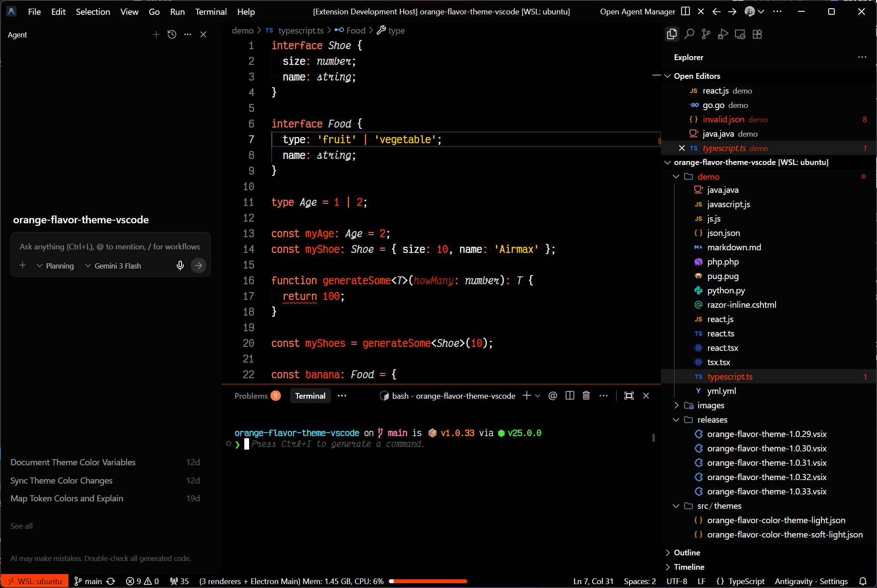Switch to the Terminal panel tab

pos(310,396)
